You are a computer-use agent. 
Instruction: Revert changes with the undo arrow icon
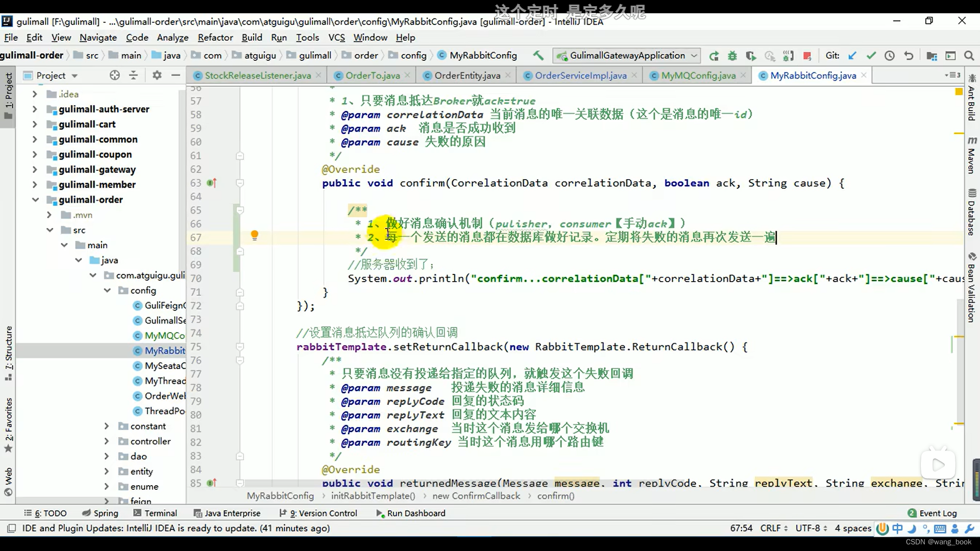[x=909, y=56]
